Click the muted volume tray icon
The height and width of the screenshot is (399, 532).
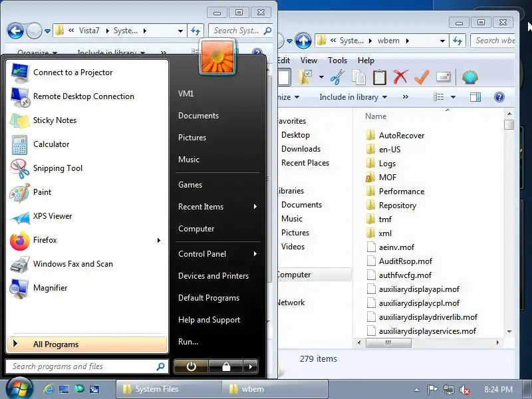tap(464, 390)
